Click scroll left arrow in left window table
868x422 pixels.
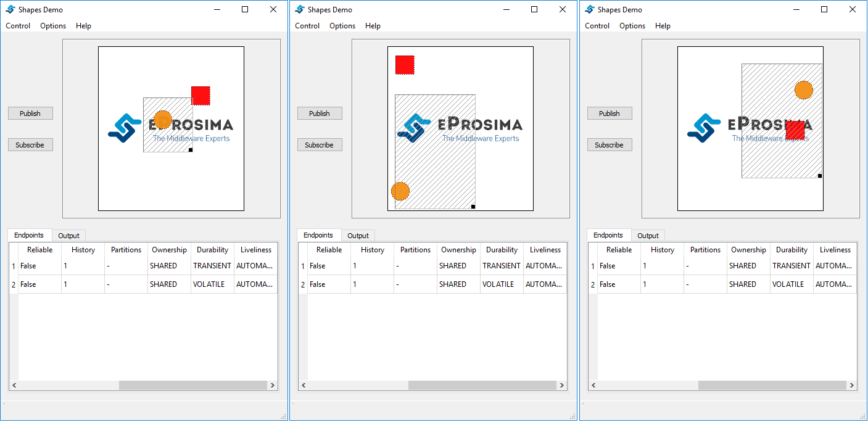pyautogui.click(x=14, y=386)
